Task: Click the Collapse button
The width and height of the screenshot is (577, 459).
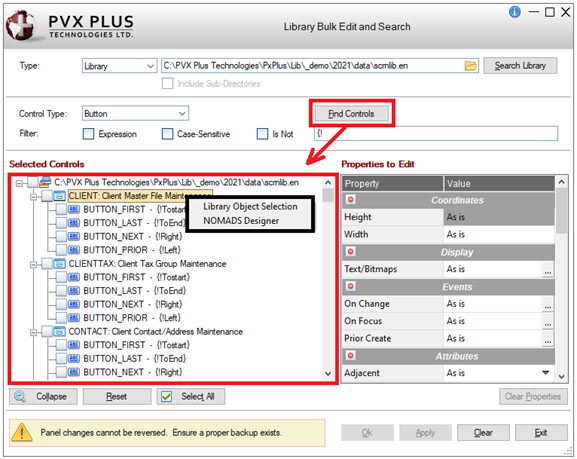Action: tap(43, 396)
